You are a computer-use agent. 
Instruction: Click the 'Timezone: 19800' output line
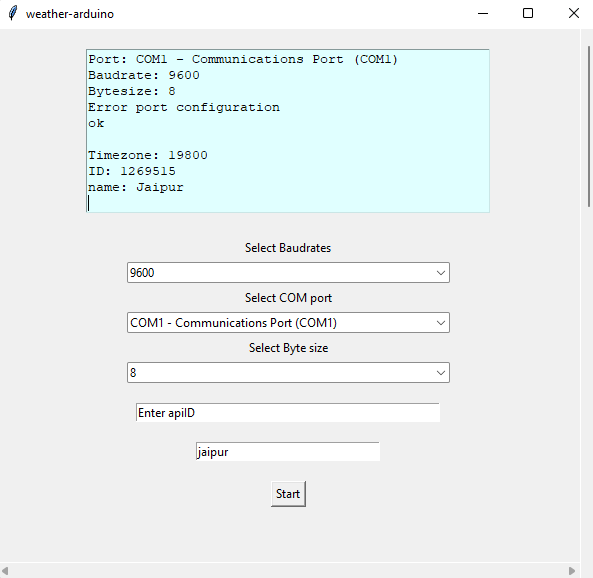click(x=148, y=155)
